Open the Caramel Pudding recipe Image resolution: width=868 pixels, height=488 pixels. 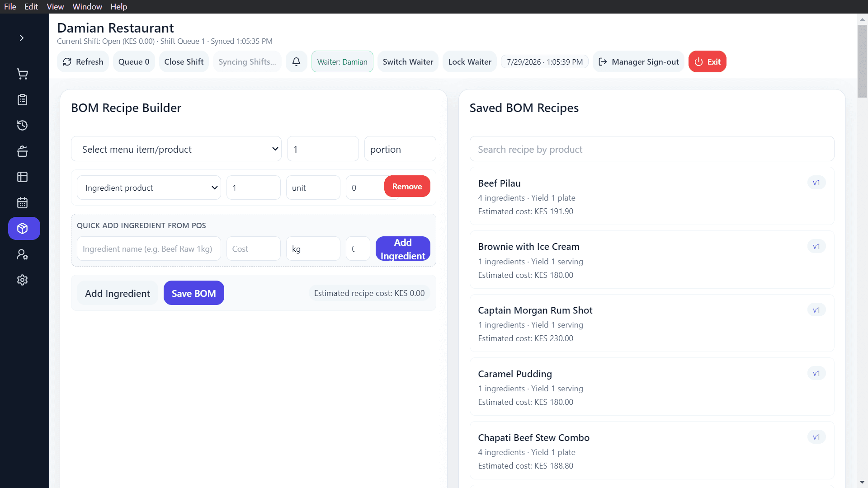pos(652,387)
